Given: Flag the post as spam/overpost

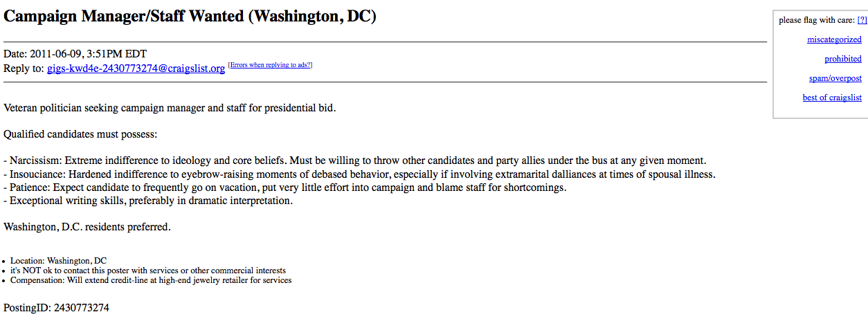Looking at the screenshot, I should (x=835, y=78).
